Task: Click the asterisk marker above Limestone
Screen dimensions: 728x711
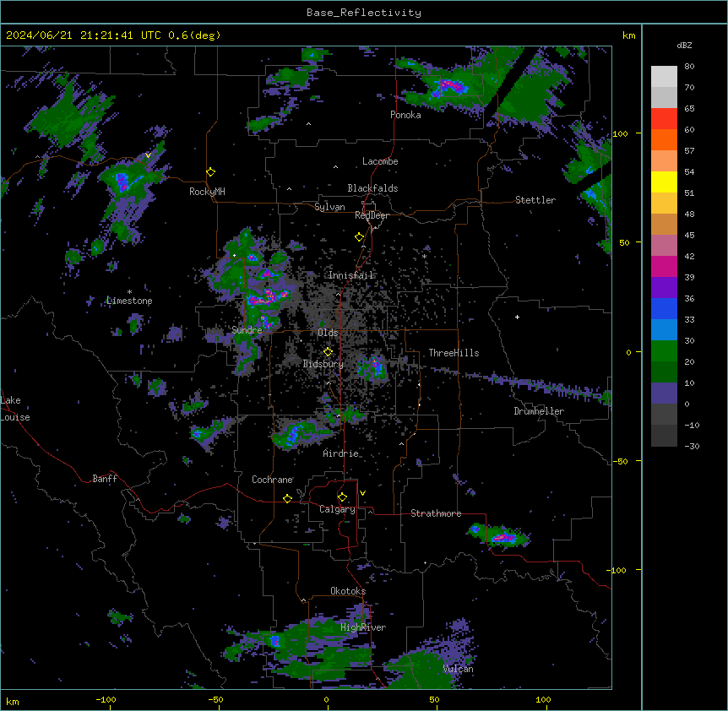Action: tap(129, 292)
